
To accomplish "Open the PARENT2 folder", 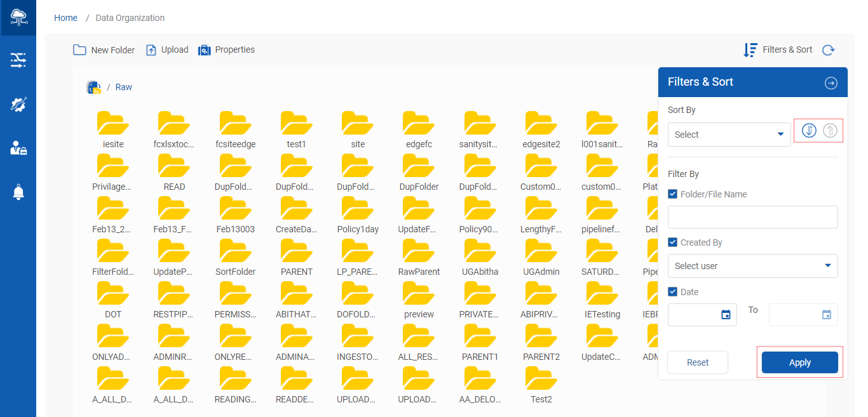I will point(541,342).
